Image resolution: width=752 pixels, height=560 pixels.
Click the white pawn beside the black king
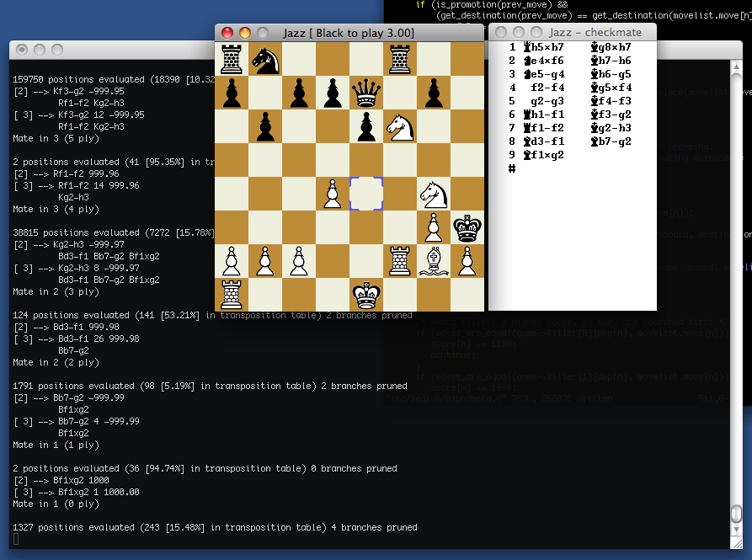coord(434,227)
